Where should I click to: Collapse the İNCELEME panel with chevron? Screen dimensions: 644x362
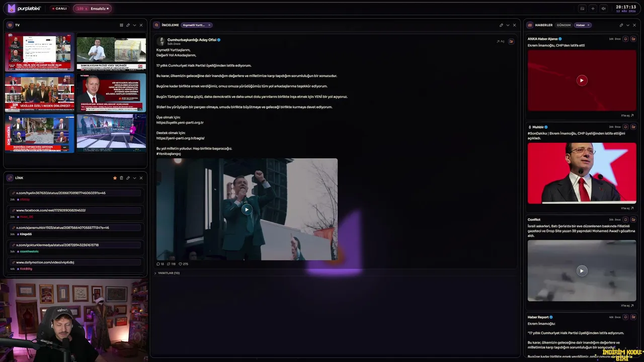508,25
